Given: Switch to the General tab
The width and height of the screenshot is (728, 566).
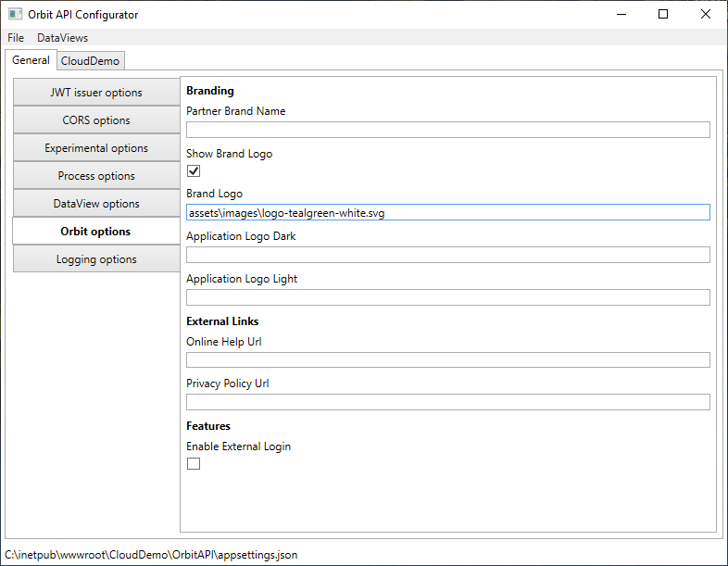Looking at the screenshot, I should (x=31, y=60).
